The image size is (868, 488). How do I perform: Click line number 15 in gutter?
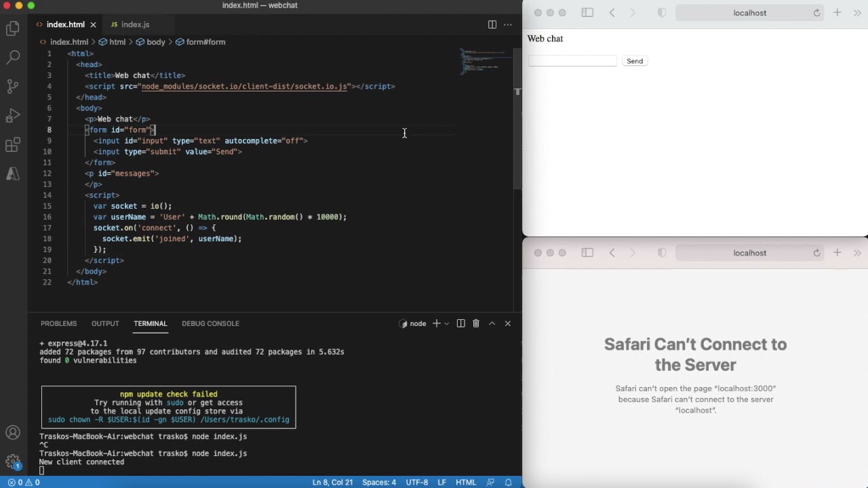tap(47, 206)
